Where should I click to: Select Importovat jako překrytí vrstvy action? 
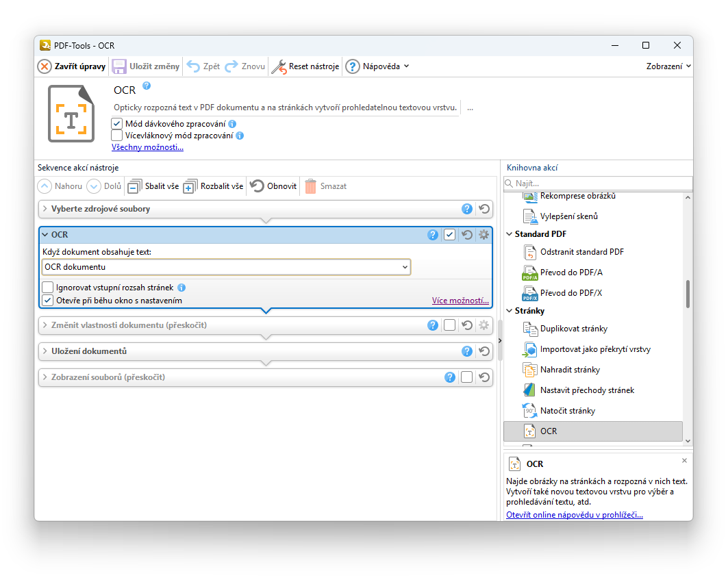point(595,349)
